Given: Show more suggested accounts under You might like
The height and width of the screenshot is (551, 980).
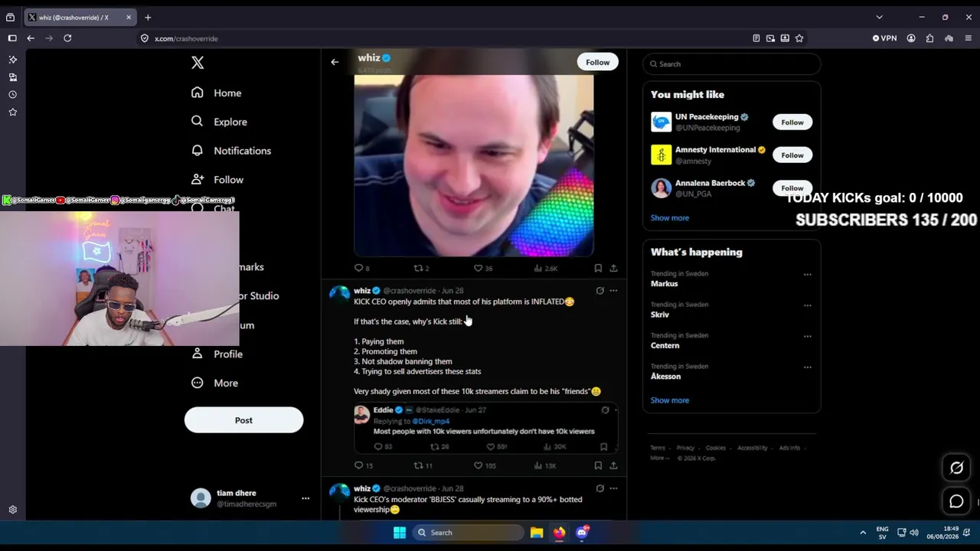Looking at the screenshot, I should [670, 218].
